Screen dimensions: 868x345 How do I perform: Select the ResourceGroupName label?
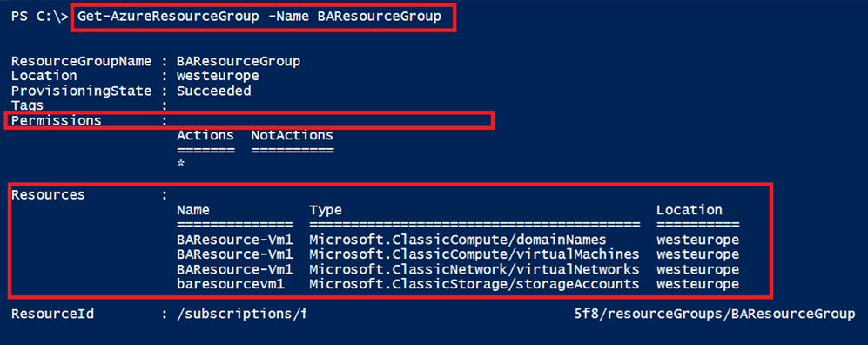pos(81,62)
